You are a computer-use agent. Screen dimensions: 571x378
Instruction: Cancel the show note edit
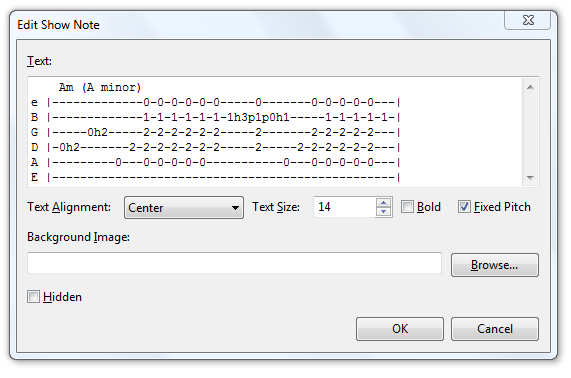pyautogui.click(x=495, y=329)
